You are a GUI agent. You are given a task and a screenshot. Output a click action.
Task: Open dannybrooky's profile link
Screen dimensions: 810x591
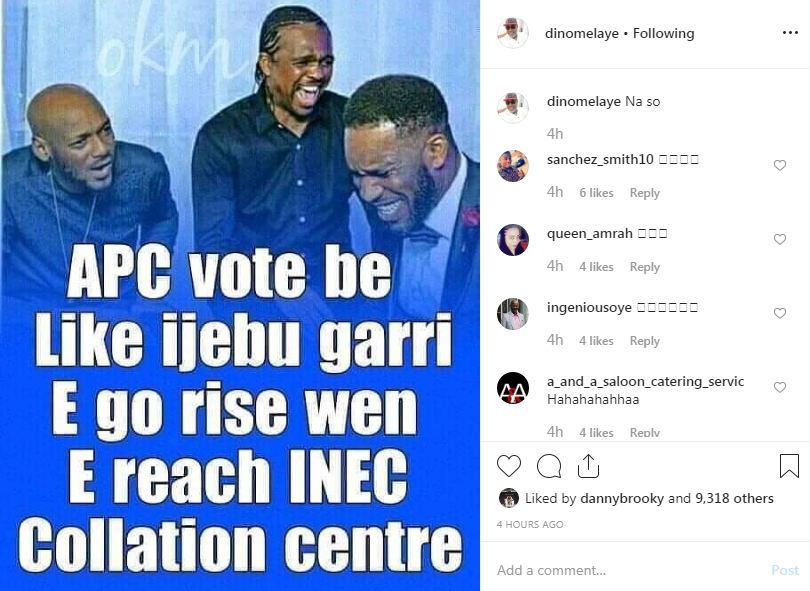click(x=622, y=498)
